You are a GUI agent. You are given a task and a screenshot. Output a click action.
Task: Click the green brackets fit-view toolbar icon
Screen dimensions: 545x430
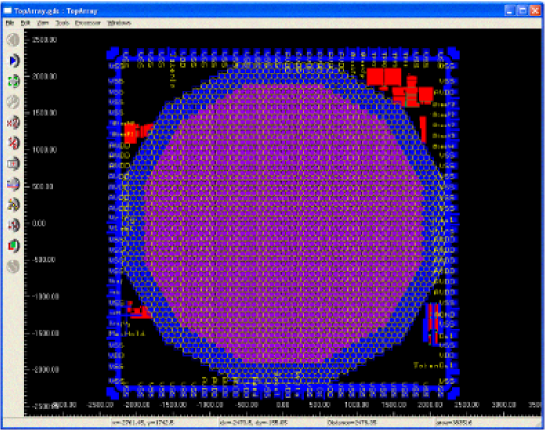[13, 81]
